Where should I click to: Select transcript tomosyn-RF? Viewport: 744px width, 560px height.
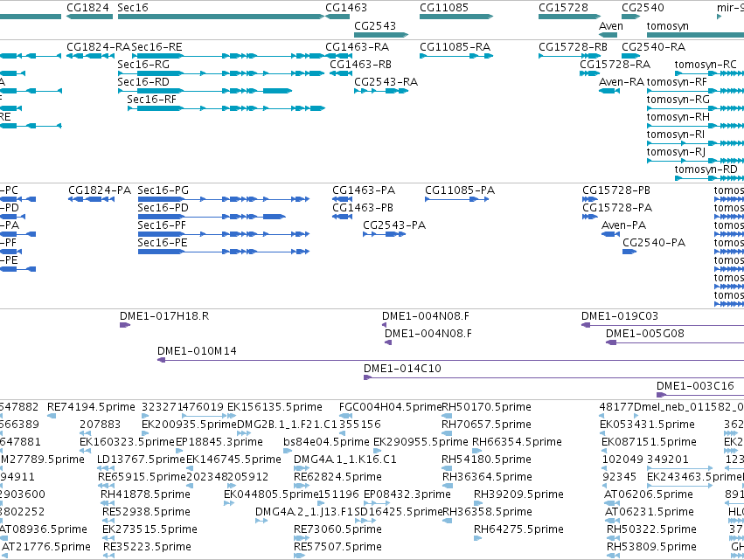point(695,91)
